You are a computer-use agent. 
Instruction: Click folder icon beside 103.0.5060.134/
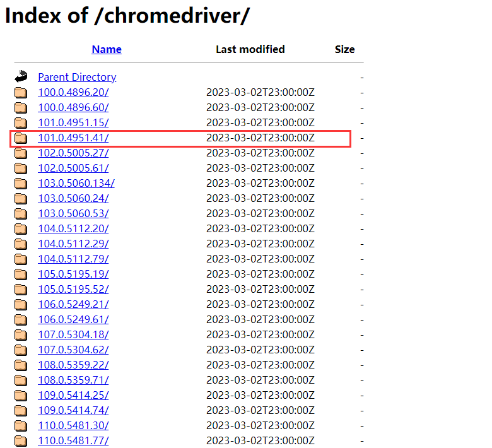pos(21,184)
